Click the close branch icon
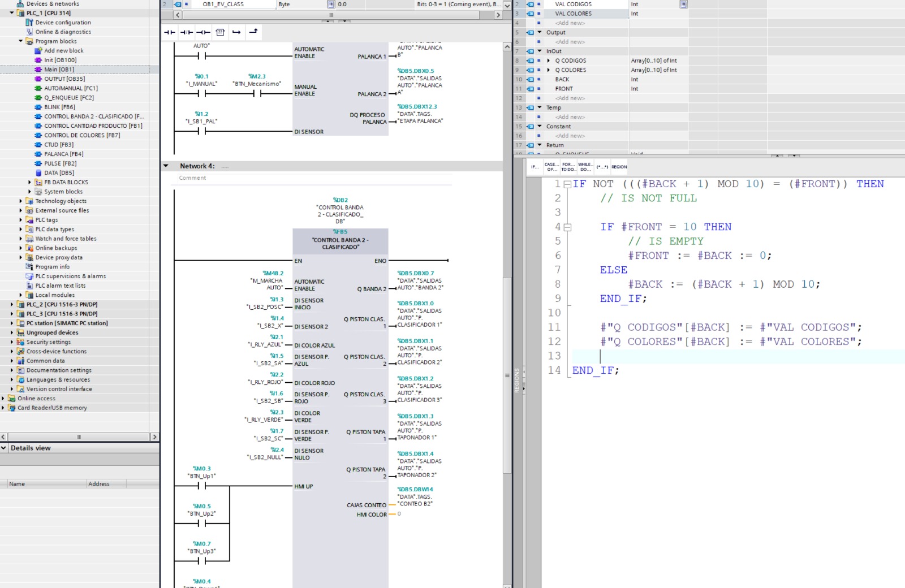Screen dimensions: 905x588 (253, 32)
